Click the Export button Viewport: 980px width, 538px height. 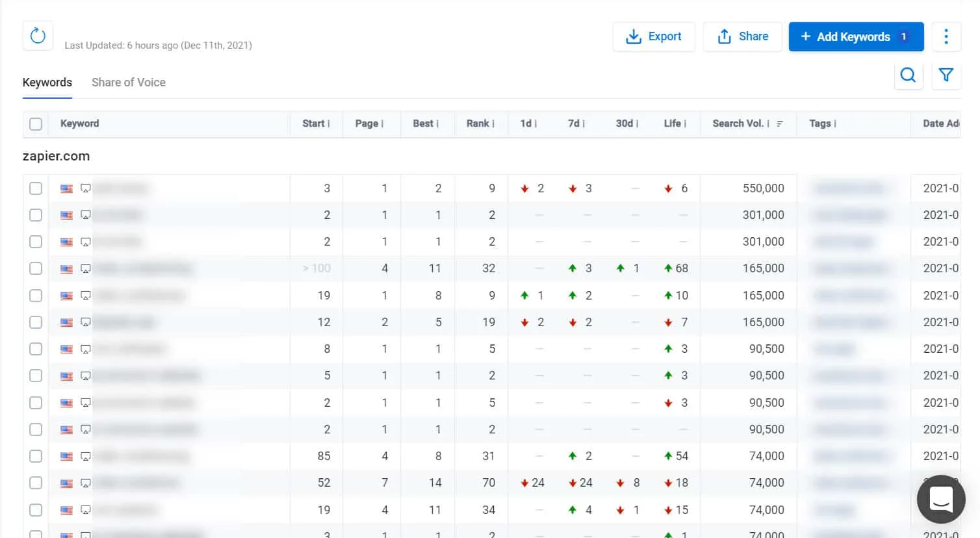pyautogui.click(x=653, y=36)
